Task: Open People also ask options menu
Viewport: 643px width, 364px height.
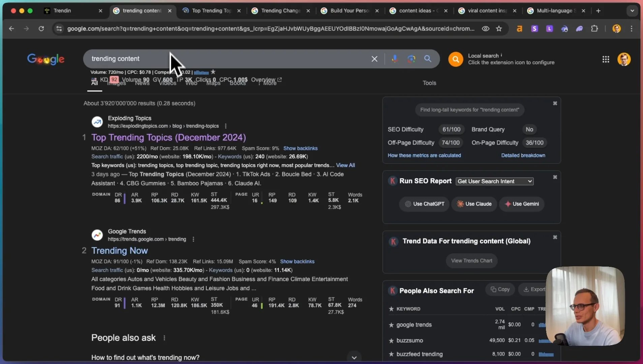Action: (x=164, y=338)
